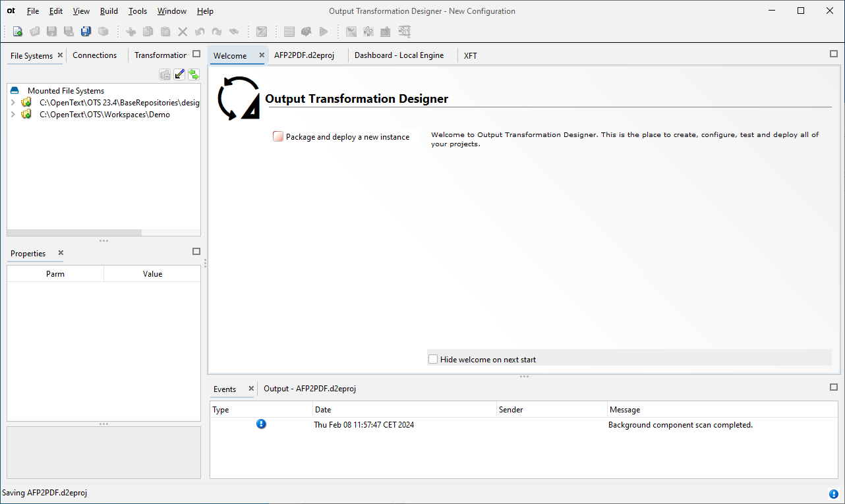Select C:\OpenText\OTS\Workspaces\Demo tree item
Image resolution: width=845 pixels, height=504 pixels.
(105, 115)
